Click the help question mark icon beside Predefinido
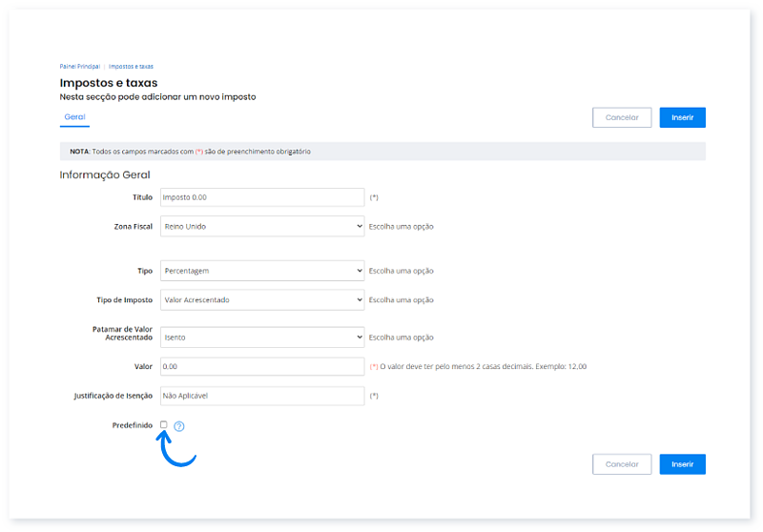 click(179, 426)
